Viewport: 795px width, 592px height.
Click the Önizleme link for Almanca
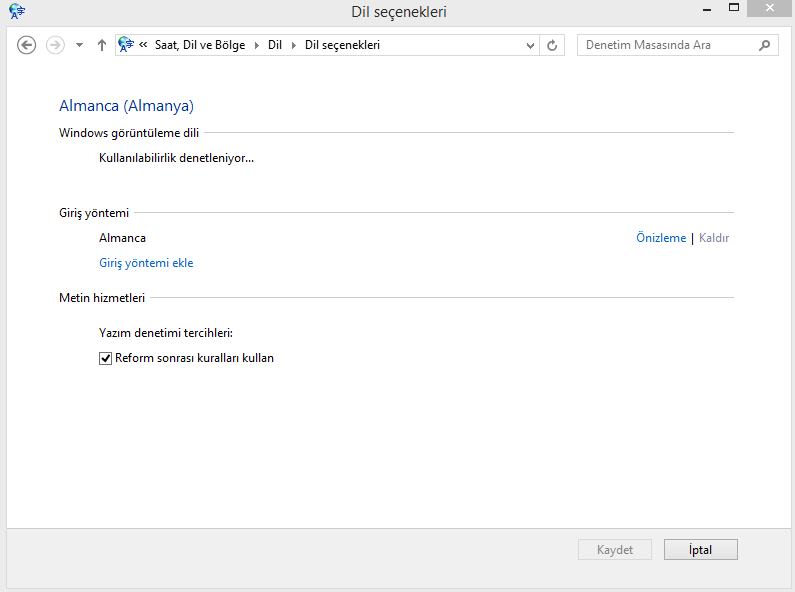tap(661, 238)
